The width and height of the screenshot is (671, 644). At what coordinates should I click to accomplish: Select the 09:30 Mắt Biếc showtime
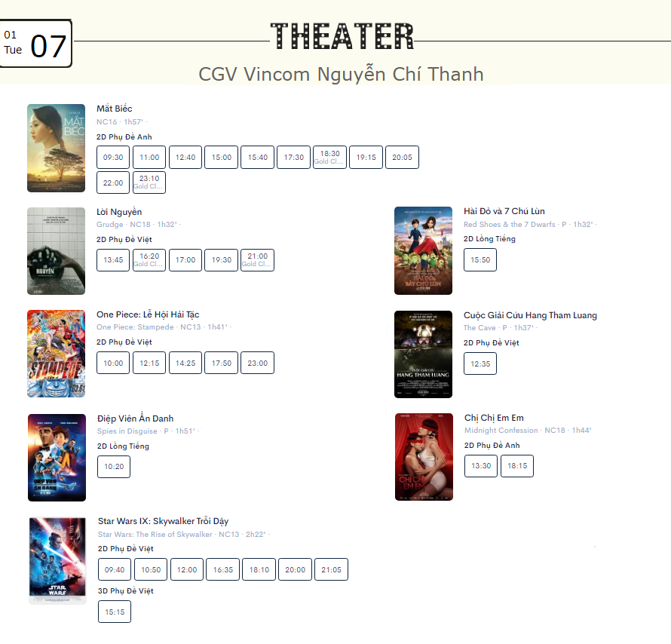click(x=113, y=157)
